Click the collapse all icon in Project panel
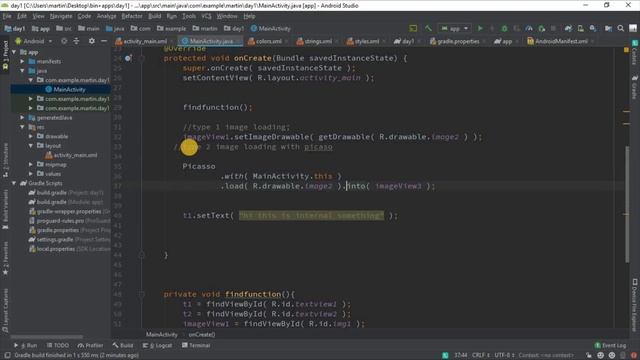The image size is (640, 360). pyautogui.click(x=76, y=41)
